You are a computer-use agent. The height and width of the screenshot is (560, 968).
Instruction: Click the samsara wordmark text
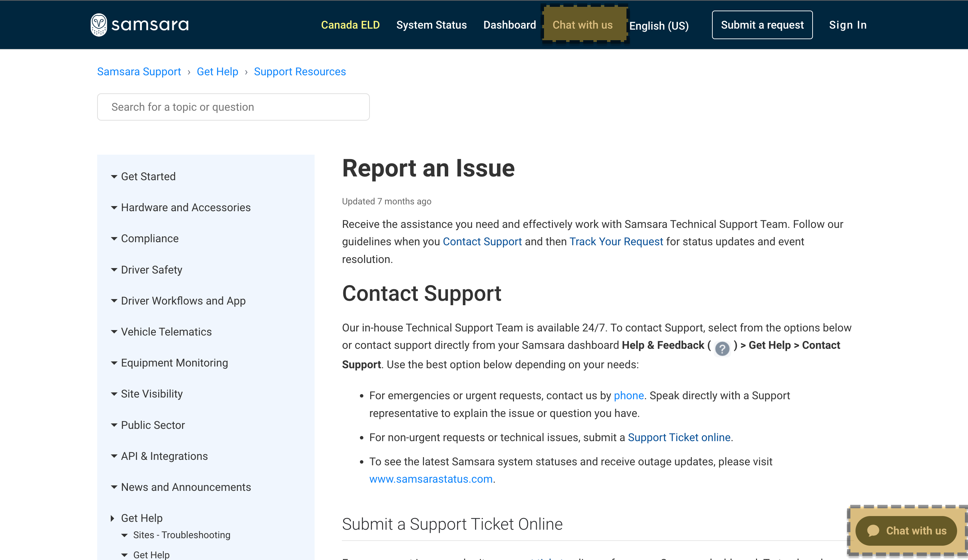coord(150,25)
